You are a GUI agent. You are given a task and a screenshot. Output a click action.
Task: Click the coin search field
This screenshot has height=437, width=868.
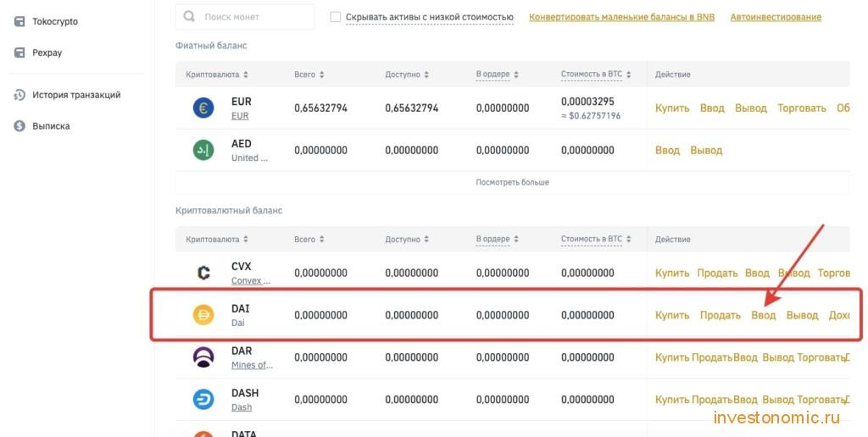[245, 17]
